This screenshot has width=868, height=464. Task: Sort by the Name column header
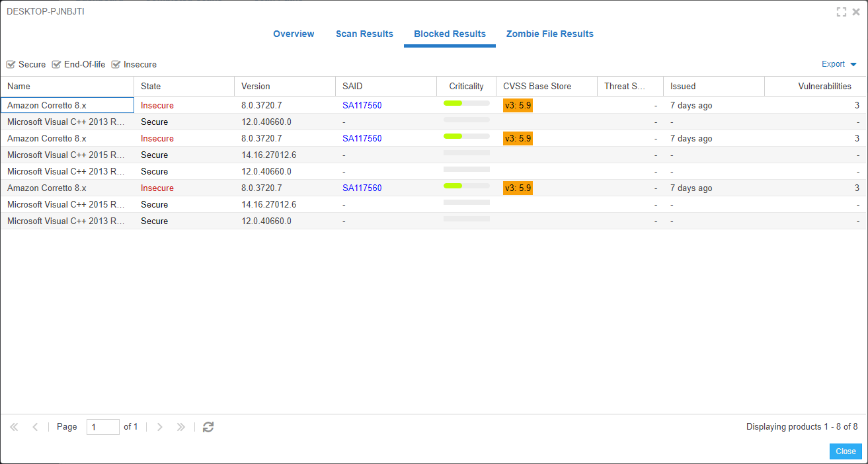tap(19, 86)
